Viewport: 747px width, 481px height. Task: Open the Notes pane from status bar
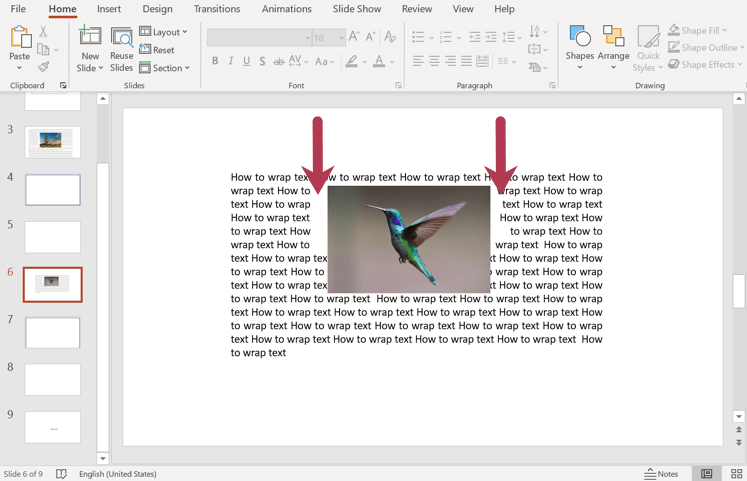661,473
